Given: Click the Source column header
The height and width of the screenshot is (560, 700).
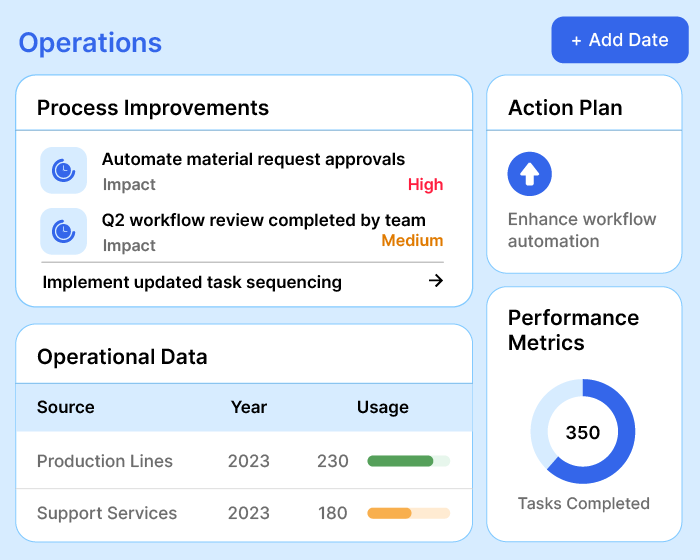Looking at the screenshot, I should click(x=66, y=407).
